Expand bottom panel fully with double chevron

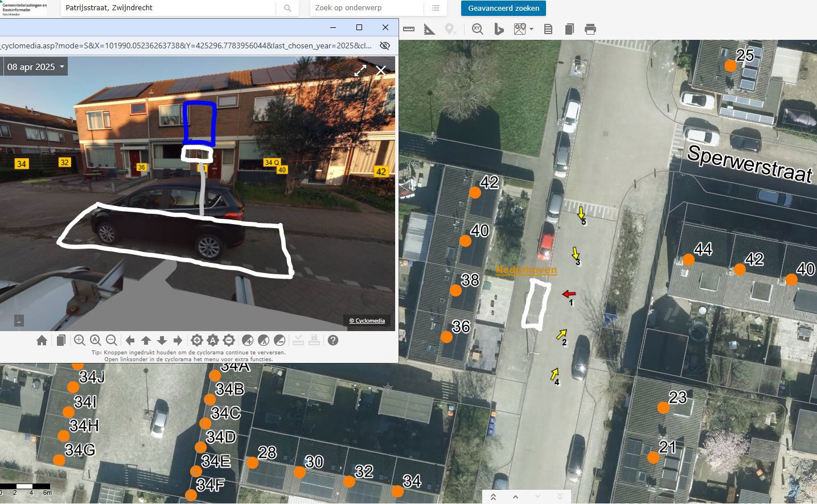493,497
